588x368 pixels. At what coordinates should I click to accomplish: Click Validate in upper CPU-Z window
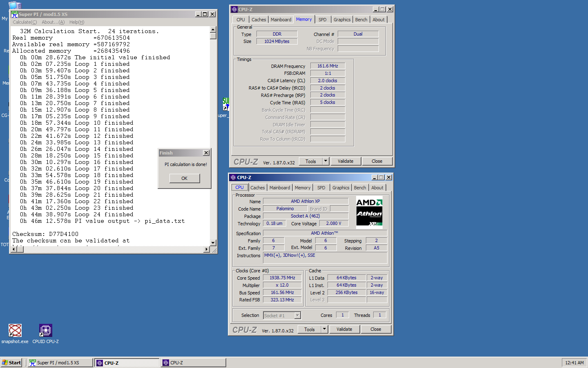(345, 161)
